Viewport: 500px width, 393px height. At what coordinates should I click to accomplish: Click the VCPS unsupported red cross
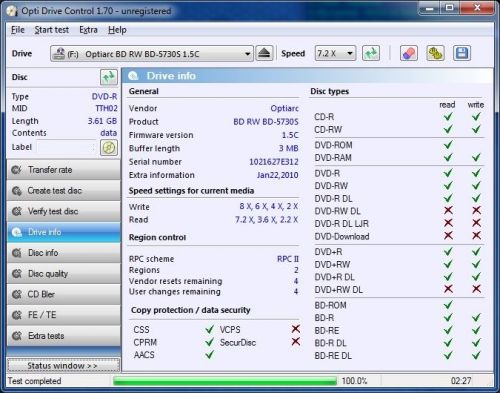click(x=296, y=329)
